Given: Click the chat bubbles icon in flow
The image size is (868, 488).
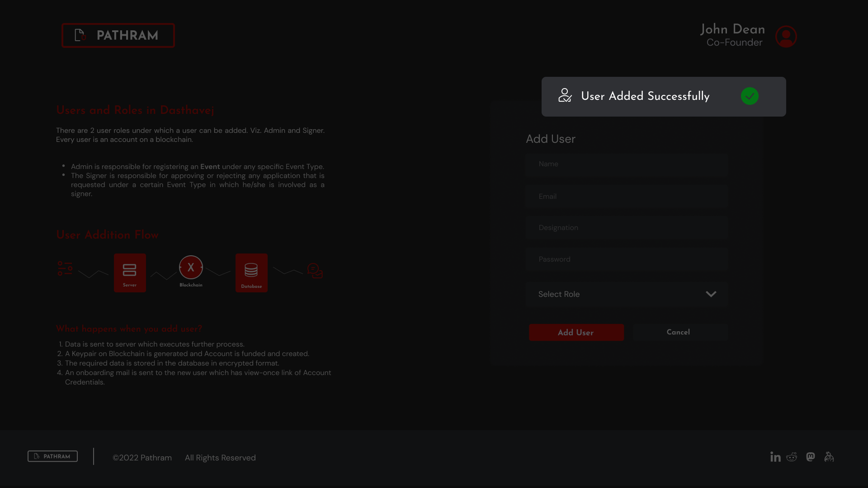Looking at the screenshot, I should pyautogui.click(x=315, y=271).
